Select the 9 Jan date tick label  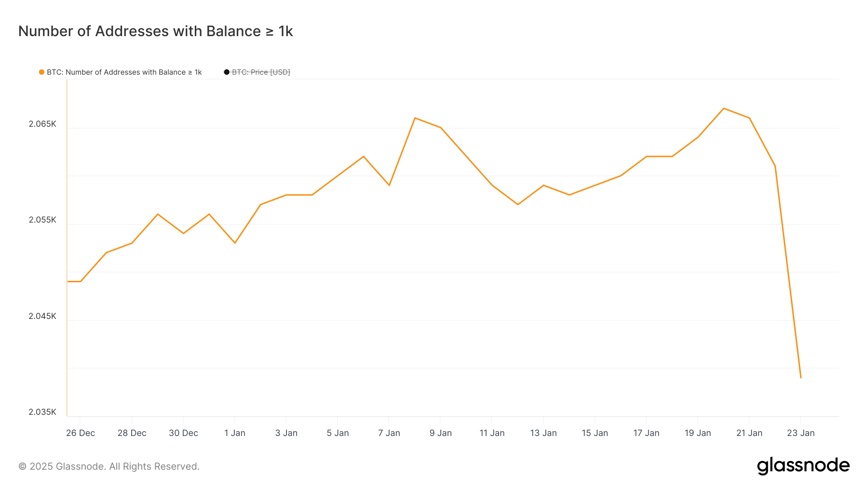coord(440,433)
